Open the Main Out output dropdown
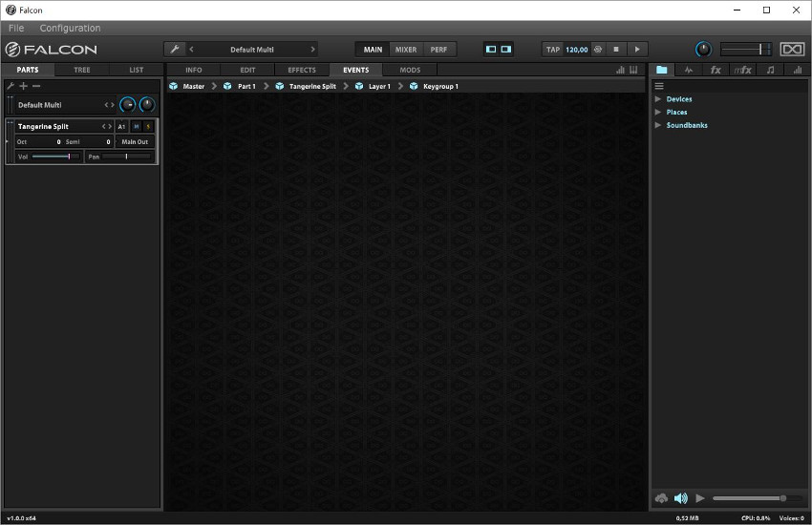 click(x=135, y=141)
